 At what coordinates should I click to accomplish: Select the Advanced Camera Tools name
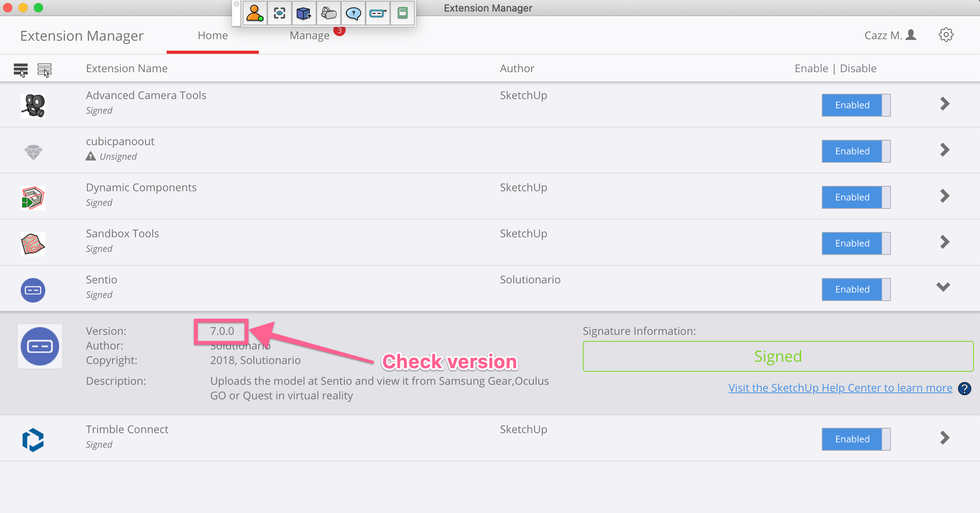click(146, 95)
